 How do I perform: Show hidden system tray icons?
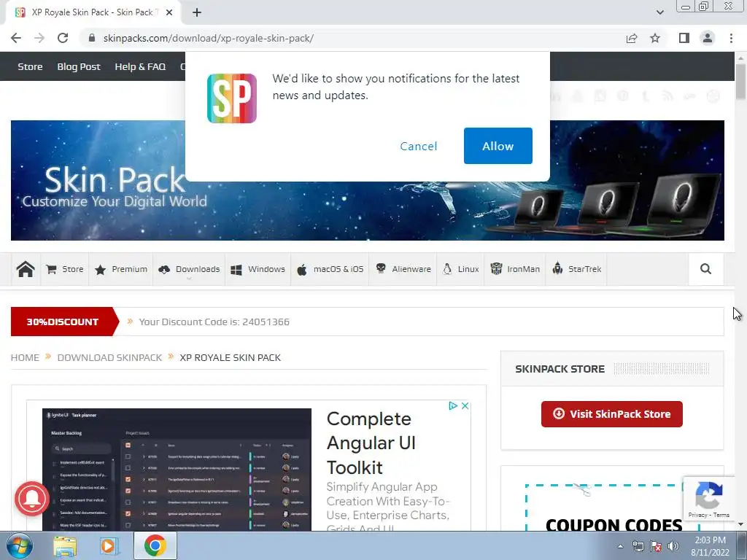click(x=620, y=546)
